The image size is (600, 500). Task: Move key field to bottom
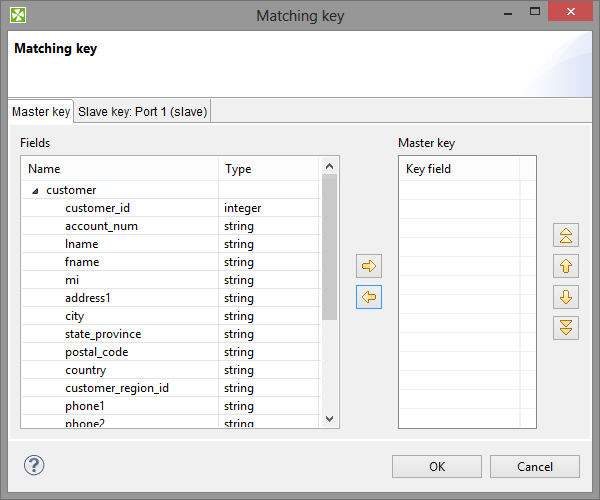566,328
